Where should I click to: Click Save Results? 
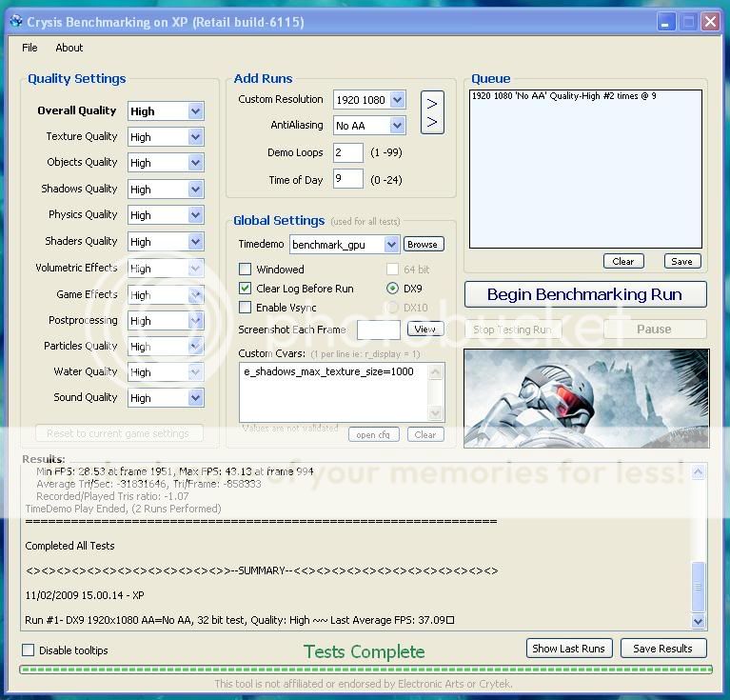tap(663, 649)
